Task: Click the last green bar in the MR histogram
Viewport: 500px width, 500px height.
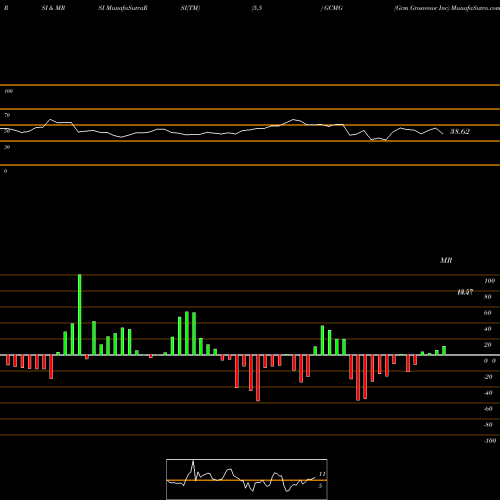Action: [x=444, y=351]
